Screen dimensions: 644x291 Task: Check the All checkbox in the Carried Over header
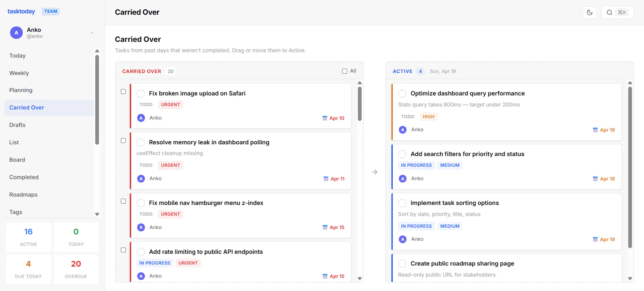point(344,71)
